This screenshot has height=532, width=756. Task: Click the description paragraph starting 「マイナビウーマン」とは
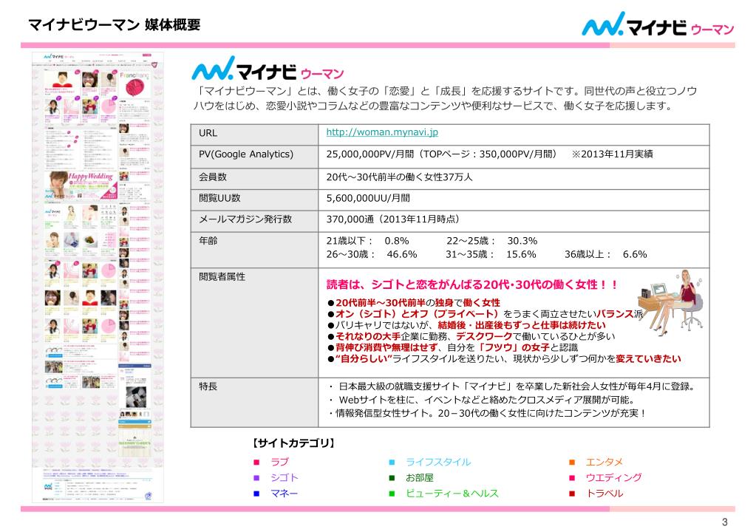click(445, 98)
